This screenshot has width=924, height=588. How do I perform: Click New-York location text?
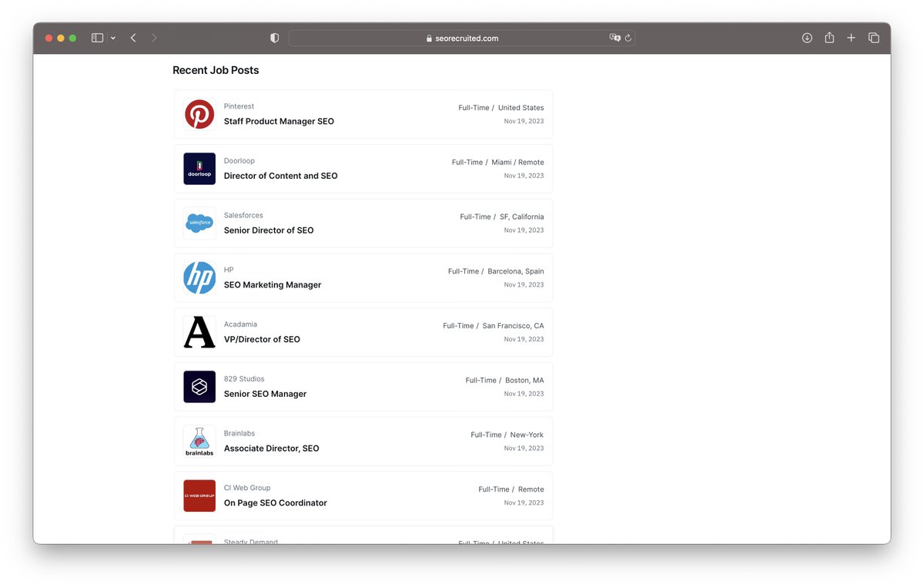(527, 435)
